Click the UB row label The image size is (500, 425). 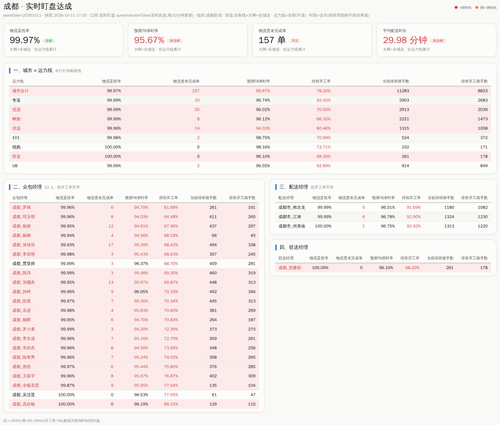pos(15,166)
